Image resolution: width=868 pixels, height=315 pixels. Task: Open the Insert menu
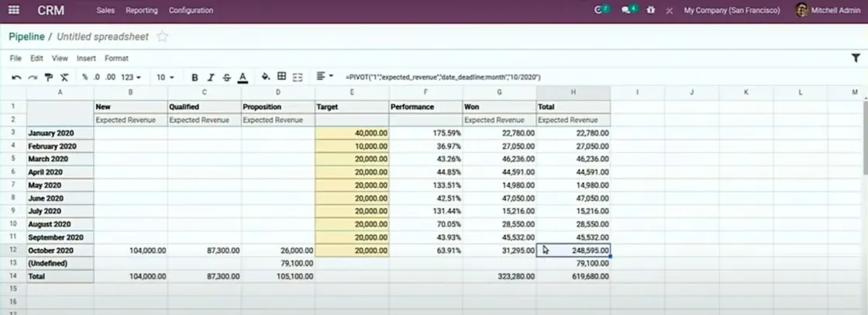tap(86, 58)
